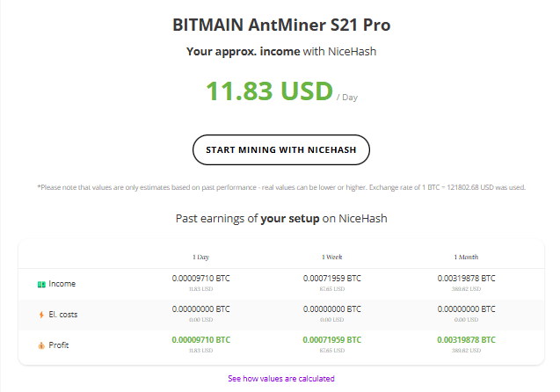The image size is (560, 392).
Task: Select the 1 Week column header
Action: tap(332, 257)
